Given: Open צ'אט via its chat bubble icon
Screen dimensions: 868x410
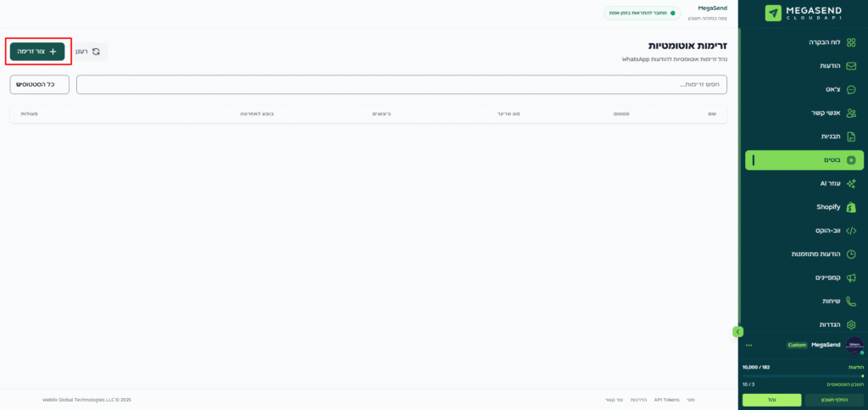Looking at the screenshot, I should point(851,90).
